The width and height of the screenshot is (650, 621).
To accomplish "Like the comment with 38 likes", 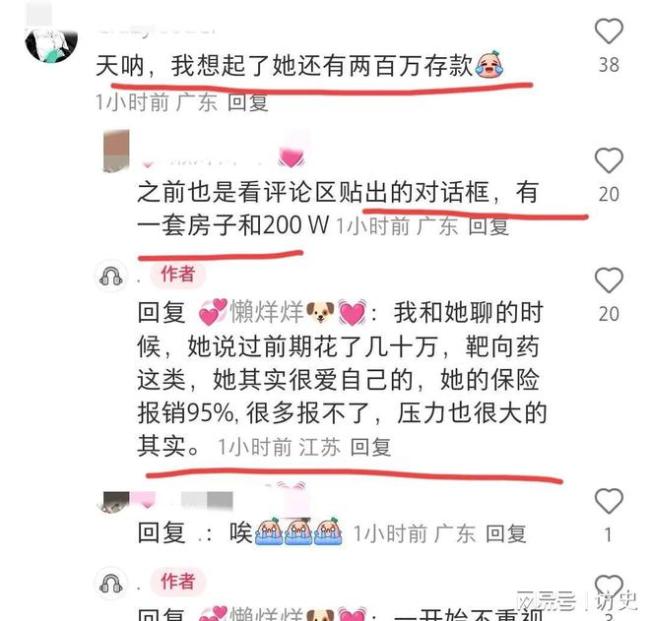I will pos(609,31).
